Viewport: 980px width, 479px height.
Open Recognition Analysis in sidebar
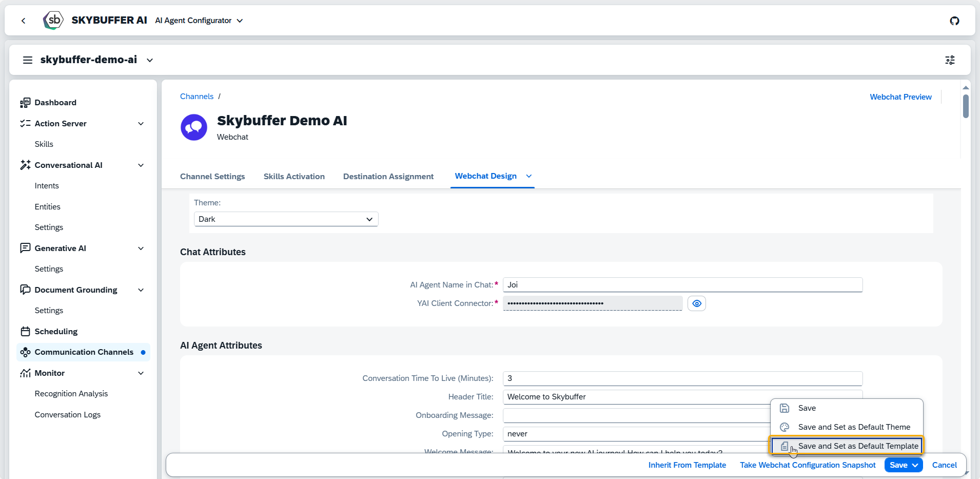point(71,394)
